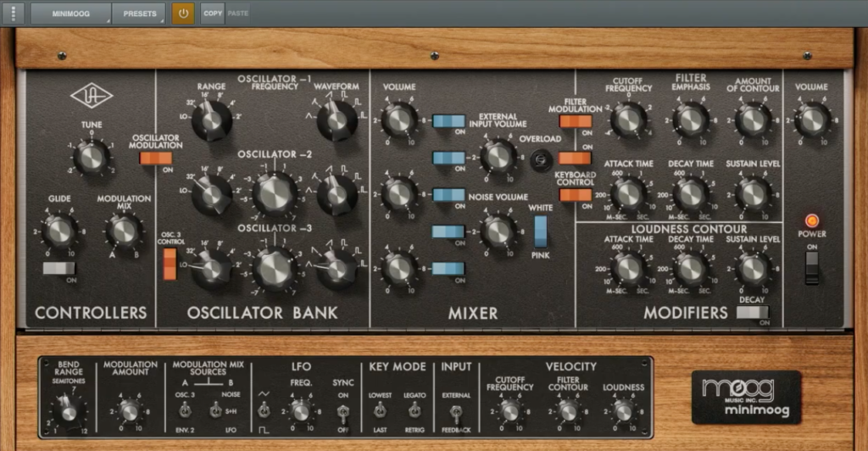This screenshot has width=868, height=451.
Task: Click the Oscillator 1 mixer VOLUME knob
Action: 399,120
